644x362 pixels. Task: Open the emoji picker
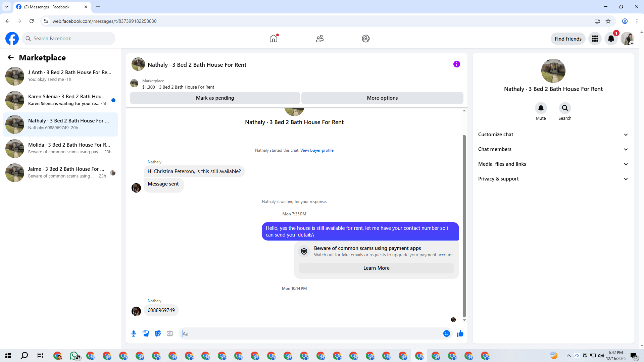pyautogui.click(x=447, y=333)
